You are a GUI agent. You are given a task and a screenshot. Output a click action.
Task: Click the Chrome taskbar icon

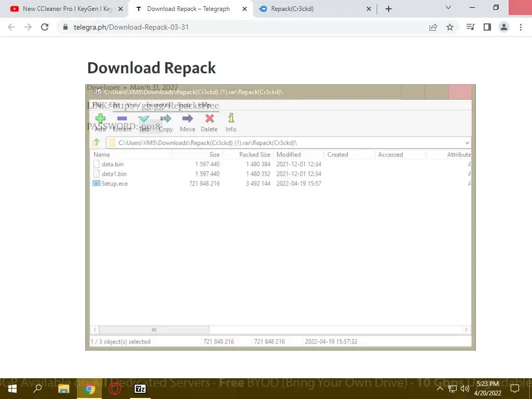[89, 389]
